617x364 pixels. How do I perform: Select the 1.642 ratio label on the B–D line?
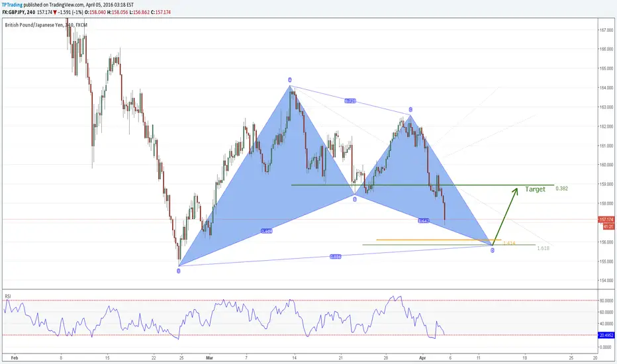[x=424, y=221]
